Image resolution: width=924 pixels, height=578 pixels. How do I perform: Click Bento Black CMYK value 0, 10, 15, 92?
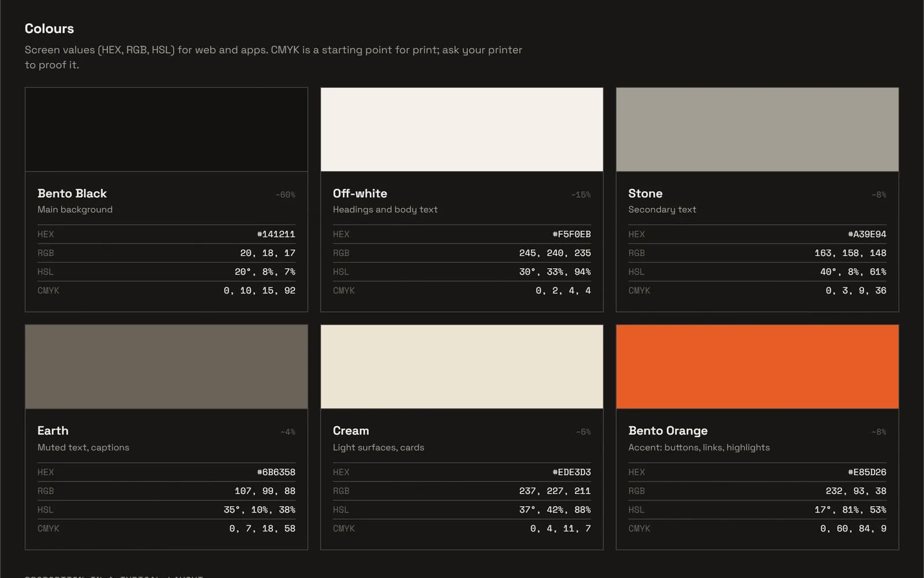259,291
